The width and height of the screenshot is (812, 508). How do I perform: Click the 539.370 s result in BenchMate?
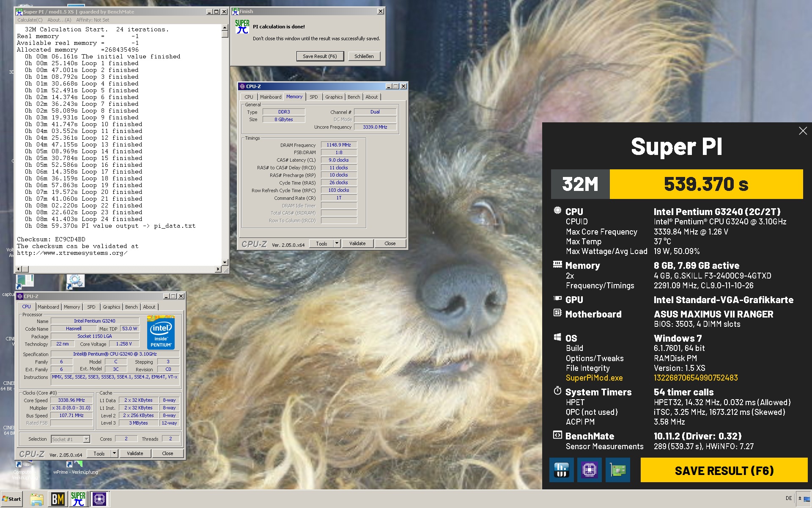(706, 184)
